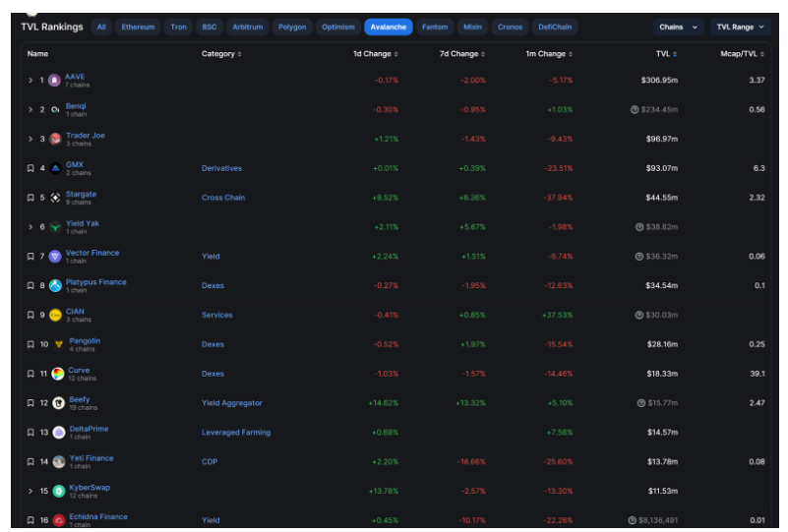Click the Pangolin logo icon
Image resolution: width=788 pixels, height=532 pixels.
59,344
